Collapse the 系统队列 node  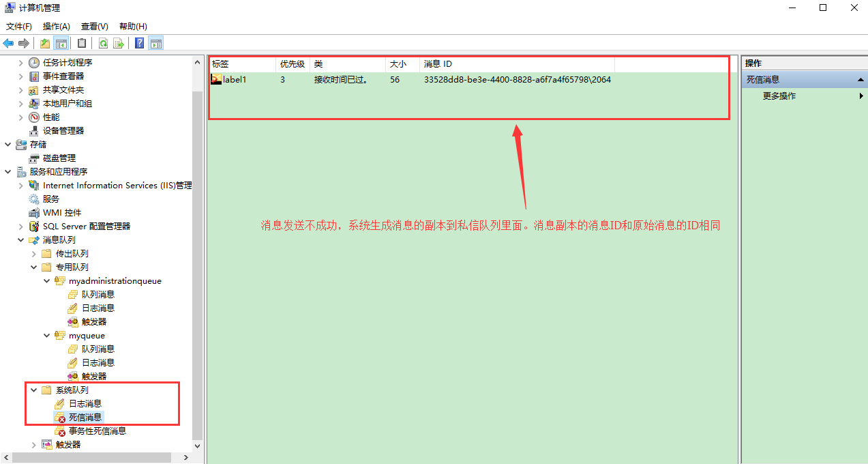(33, 390)
